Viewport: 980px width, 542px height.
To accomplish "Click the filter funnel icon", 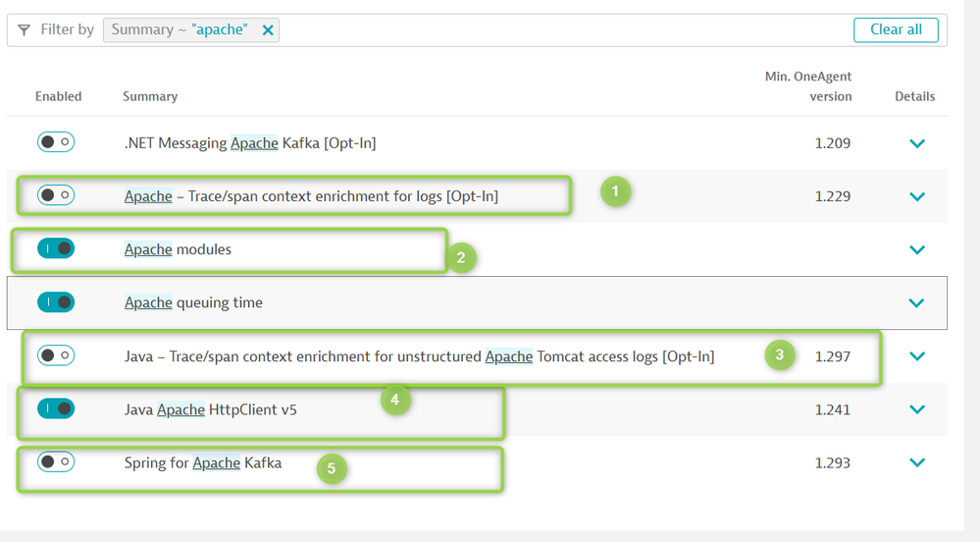I will point(25,30).
